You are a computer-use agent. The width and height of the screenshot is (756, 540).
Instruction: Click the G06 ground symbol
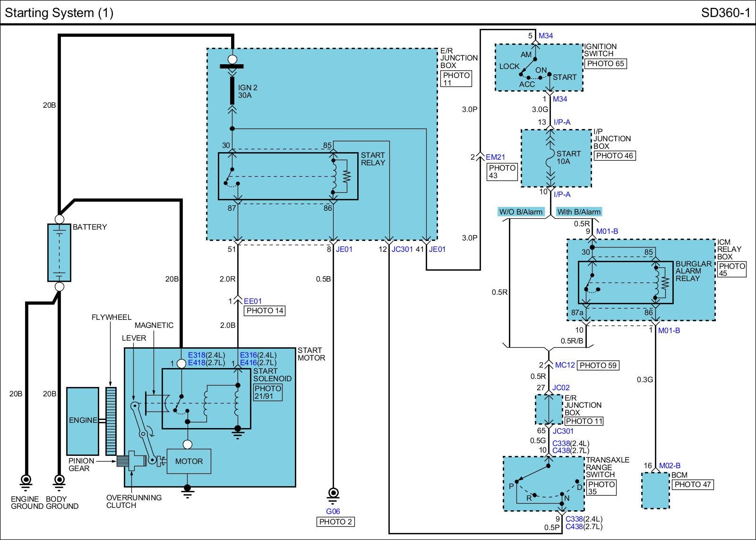point(333,494)
